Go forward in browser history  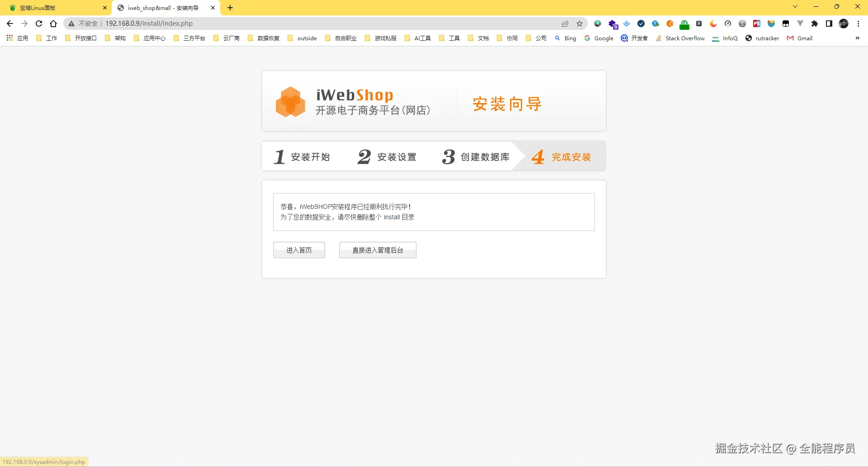(x=24, y=24)
